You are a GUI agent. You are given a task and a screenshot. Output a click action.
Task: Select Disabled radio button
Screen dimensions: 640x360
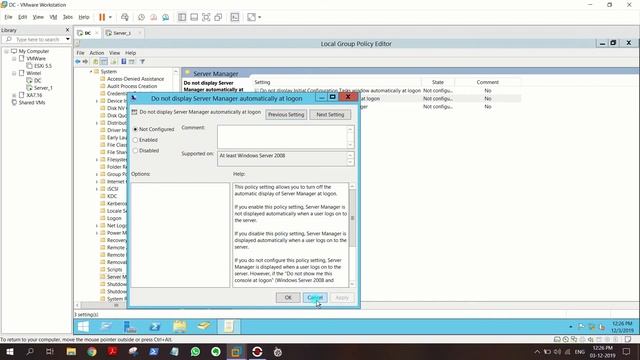point(135,151)
